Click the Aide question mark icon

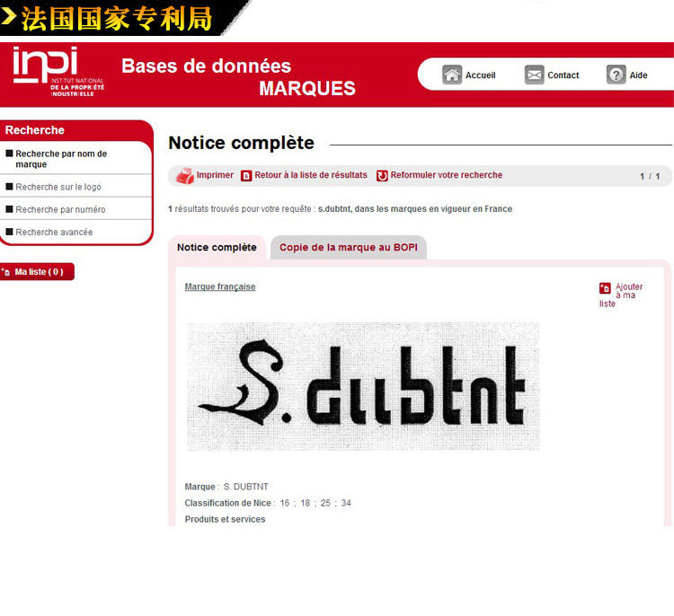616,75
